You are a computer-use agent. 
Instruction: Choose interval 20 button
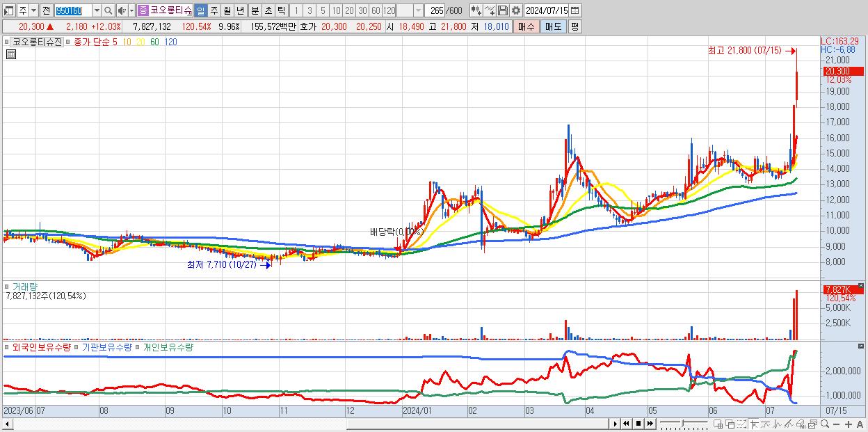tap(349, 10)
